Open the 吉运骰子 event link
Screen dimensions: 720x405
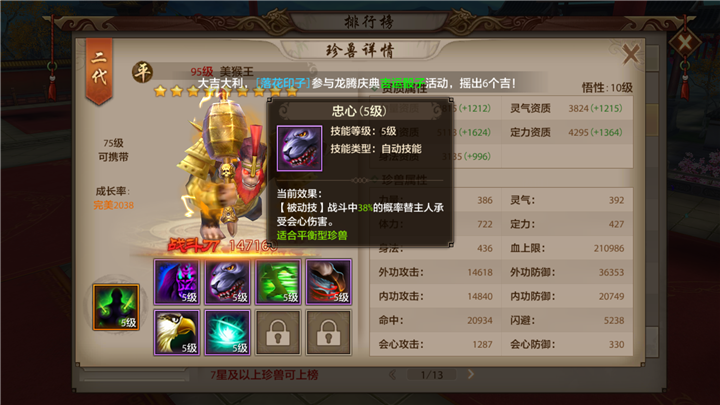[x=403, y=83]
